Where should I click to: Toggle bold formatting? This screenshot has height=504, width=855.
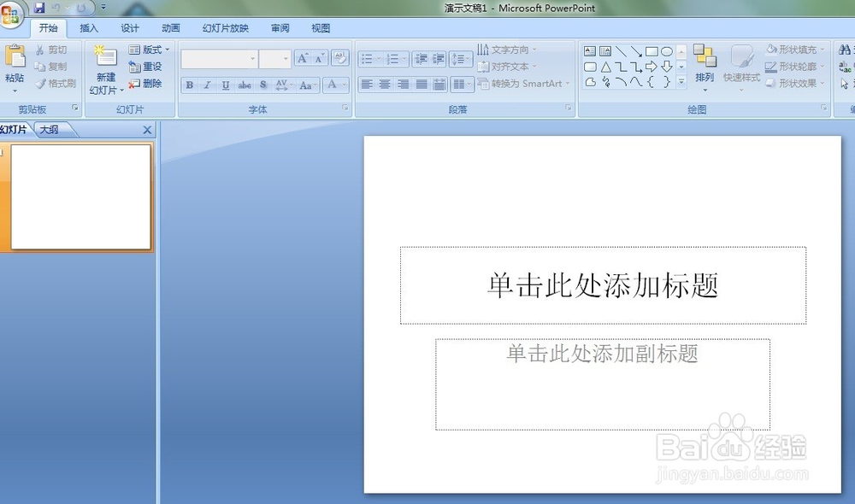pyautogui.click(x=188, y=85)
